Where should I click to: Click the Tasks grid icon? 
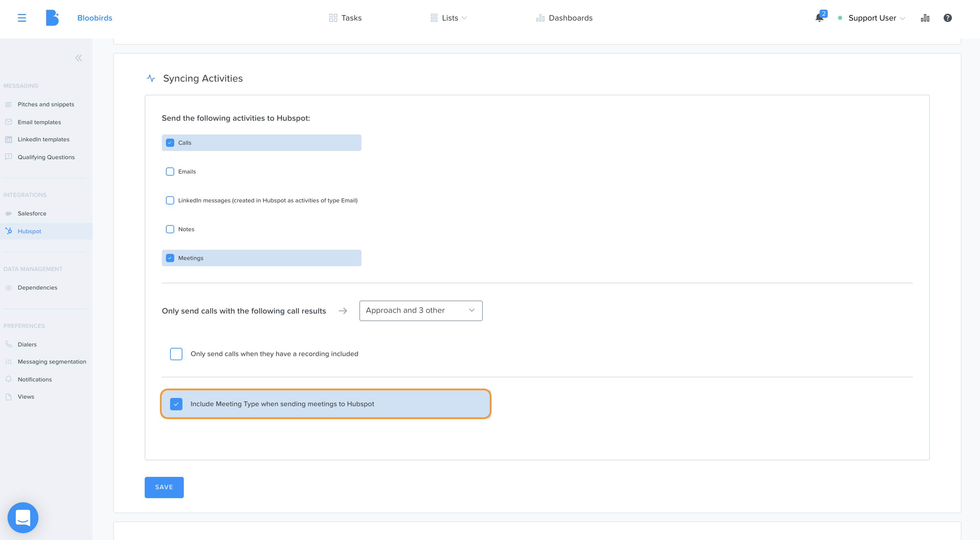tap(333, 18)
